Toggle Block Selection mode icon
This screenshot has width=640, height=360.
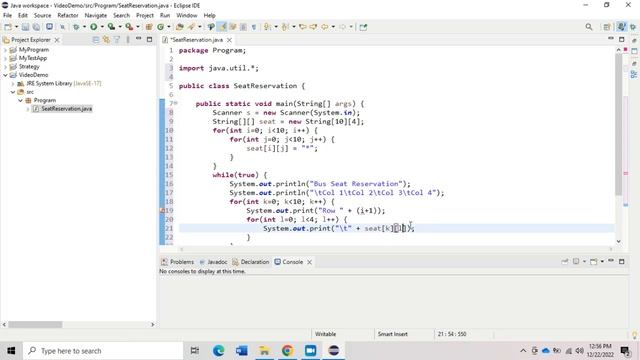tap(243, 27)
